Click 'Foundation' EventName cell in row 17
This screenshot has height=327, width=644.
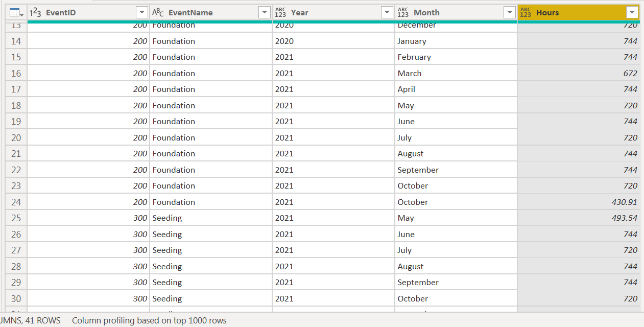(211, 89)
